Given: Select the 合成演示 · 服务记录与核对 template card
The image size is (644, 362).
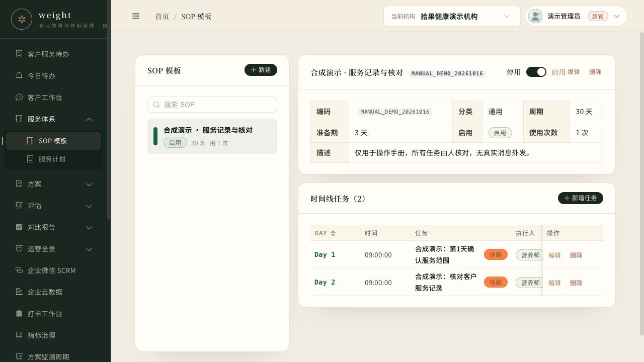Looking at the screenshot, I should point(212,136).
